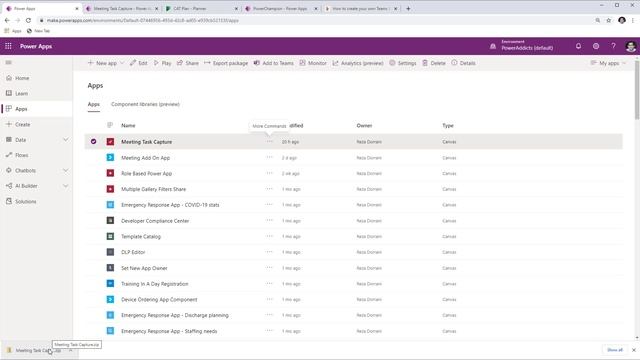Open Multiple Gallery Filters Share app
The image size is (640, 360).
click(153, 189)
